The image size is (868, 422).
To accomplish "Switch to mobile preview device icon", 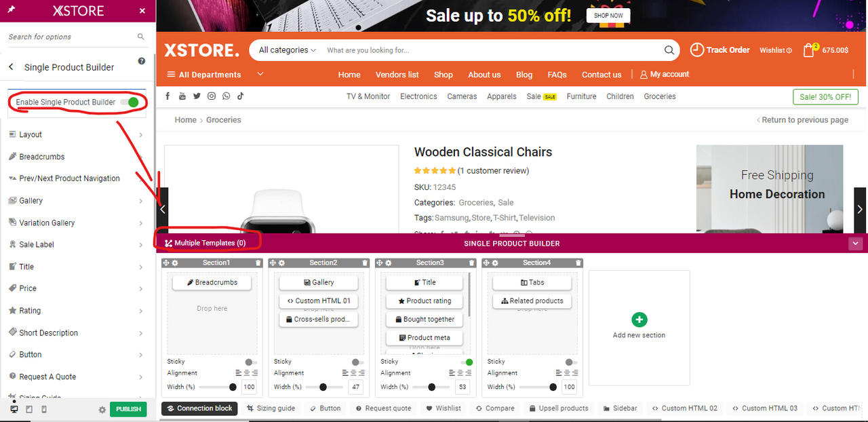I will coord(44,409).
